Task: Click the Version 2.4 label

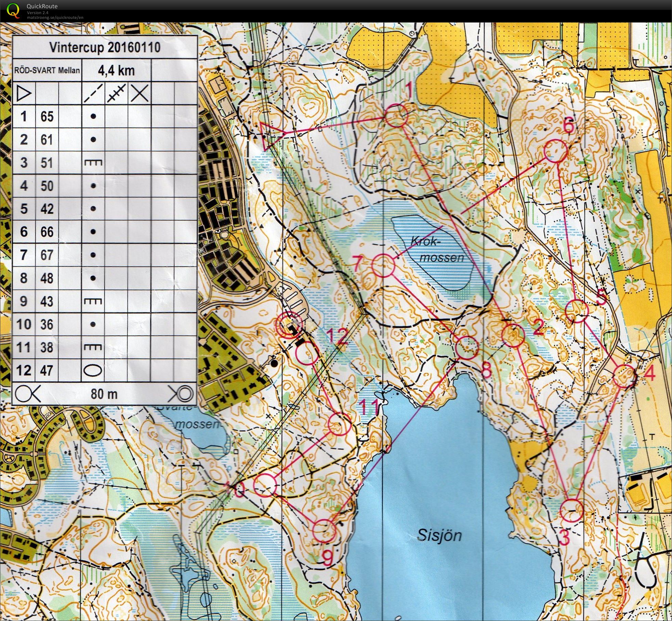Action: (38, 13)
